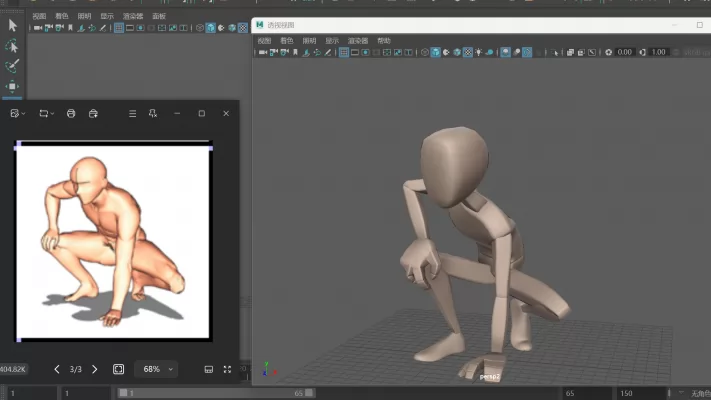Select the arrow Select tool
Image resolution: width=711 pixels, height=400 pixels.
[12, 25]
